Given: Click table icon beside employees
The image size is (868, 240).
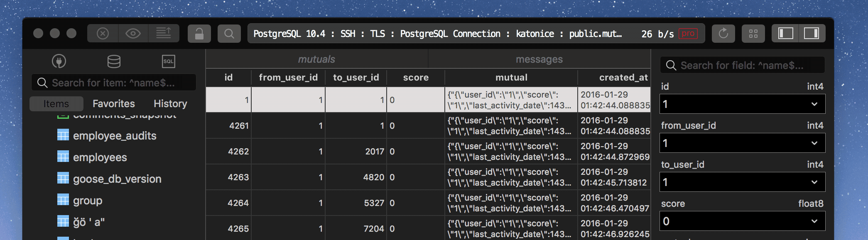Looking at the screenshot, I should pyautogui.click(x=63, y=157).
